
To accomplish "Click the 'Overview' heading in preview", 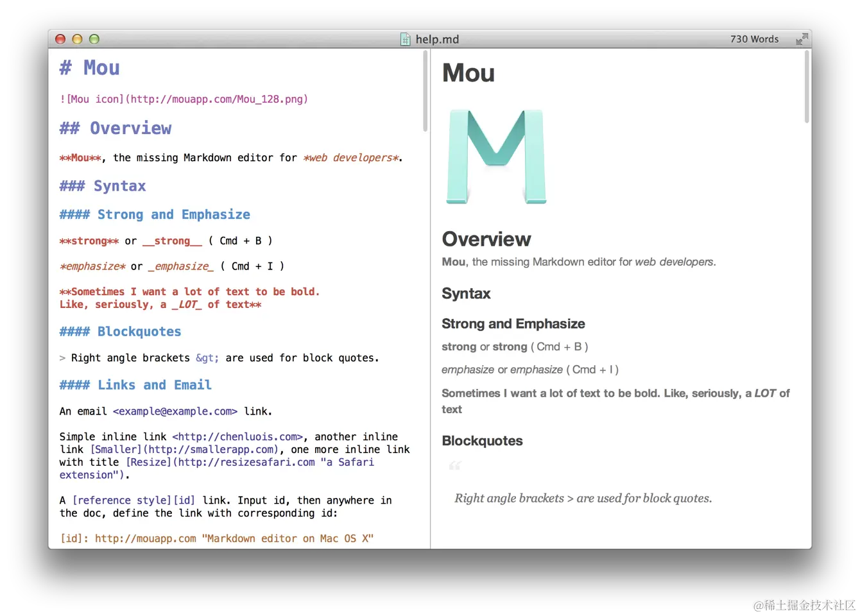I will pos(486,239).
